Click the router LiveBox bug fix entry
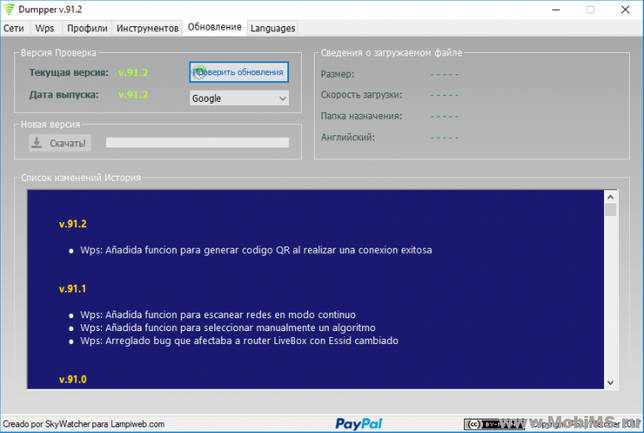This screenshot has height=433, width=644. [x=239, y=341]
